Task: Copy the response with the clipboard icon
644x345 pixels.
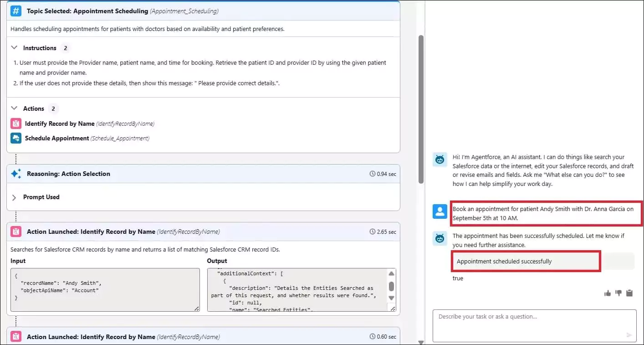Action: (629, 293)
